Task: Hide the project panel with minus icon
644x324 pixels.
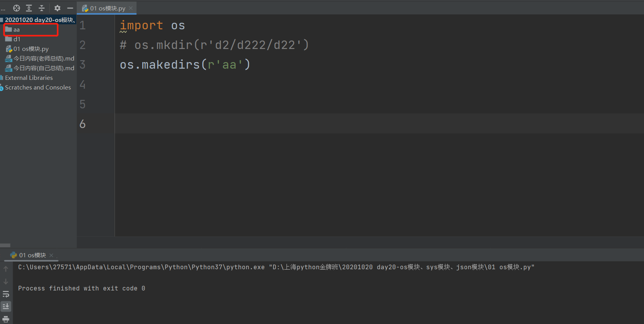Action: point(70,8)
